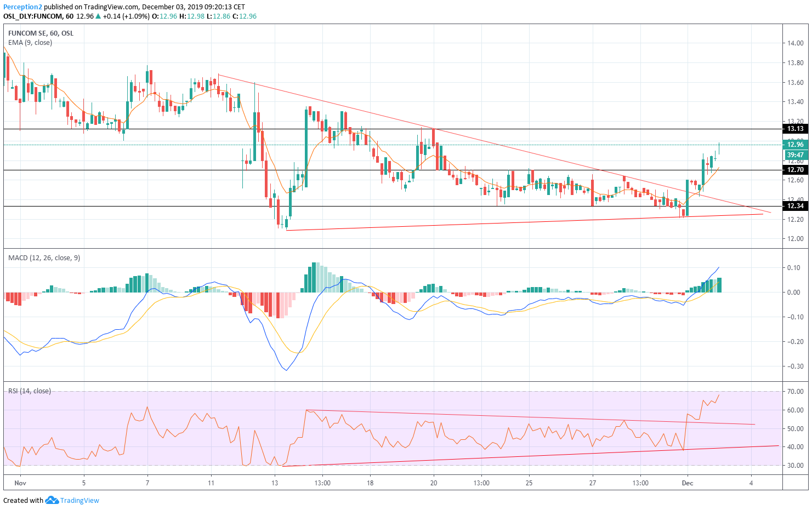Click the OSL_DLY:FUNCOM symbol text
812x510 pixels.
tap(32, 16)
